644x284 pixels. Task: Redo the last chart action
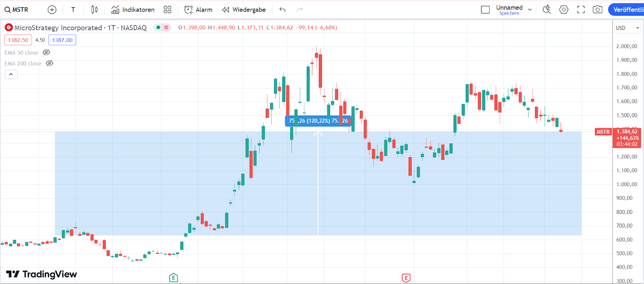299,10
